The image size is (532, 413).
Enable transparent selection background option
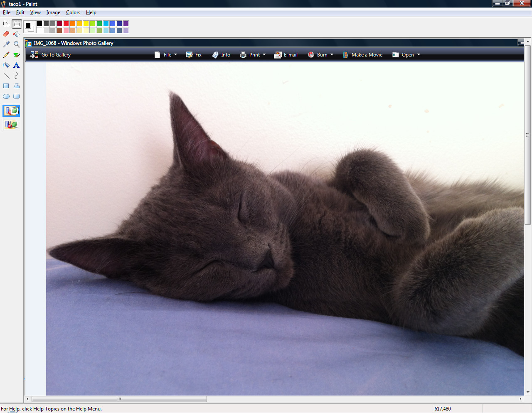point(12,124)
